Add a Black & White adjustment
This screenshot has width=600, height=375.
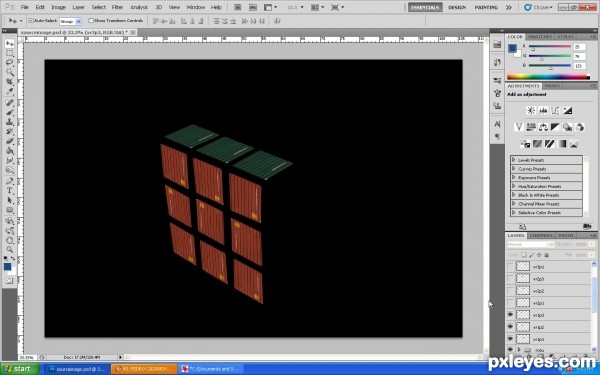(555, 127)
